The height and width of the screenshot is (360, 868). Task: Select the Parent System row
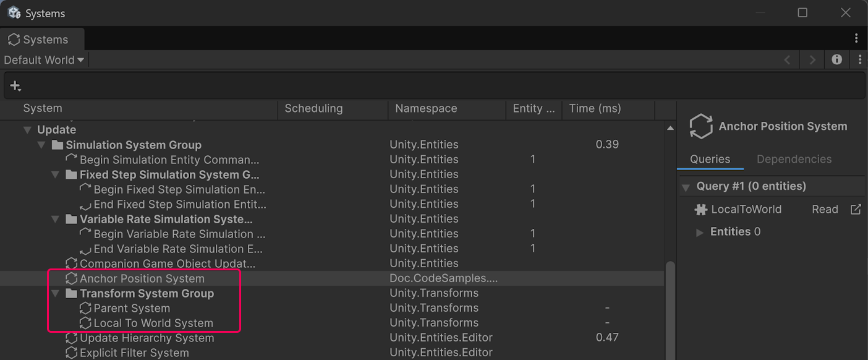(x=332, y=308)
